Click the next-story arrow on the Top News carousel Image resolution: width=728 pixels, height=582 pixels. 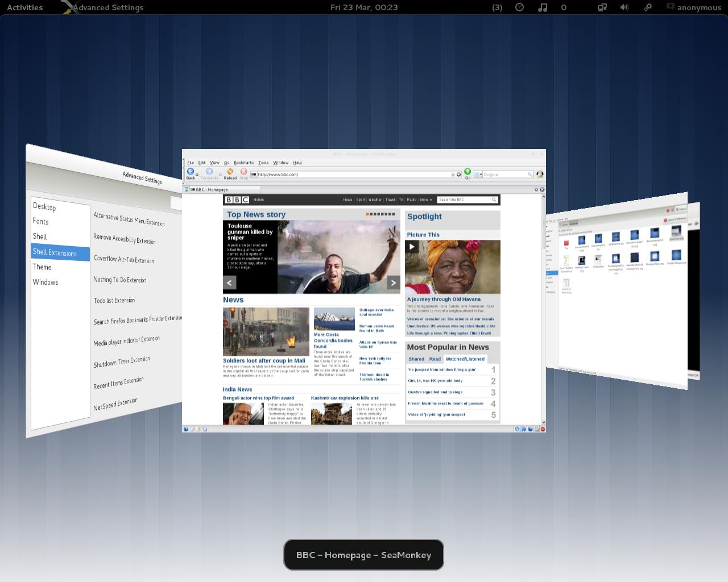[393, 282]
